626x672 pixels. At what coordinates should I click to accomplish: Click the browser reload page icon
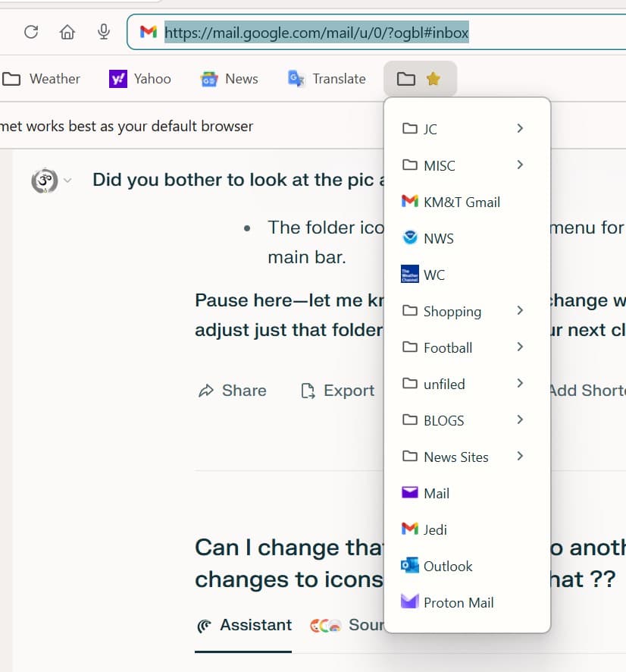[31, 32]
